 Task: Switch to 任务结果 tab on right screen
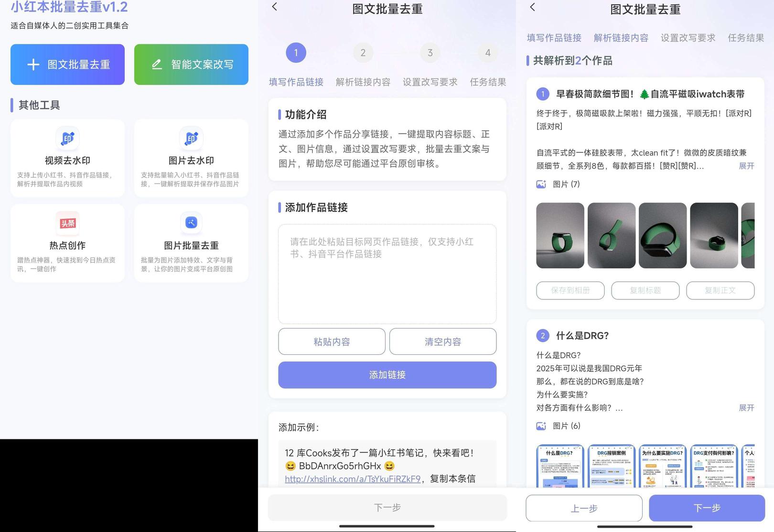[x=745, y=38]
